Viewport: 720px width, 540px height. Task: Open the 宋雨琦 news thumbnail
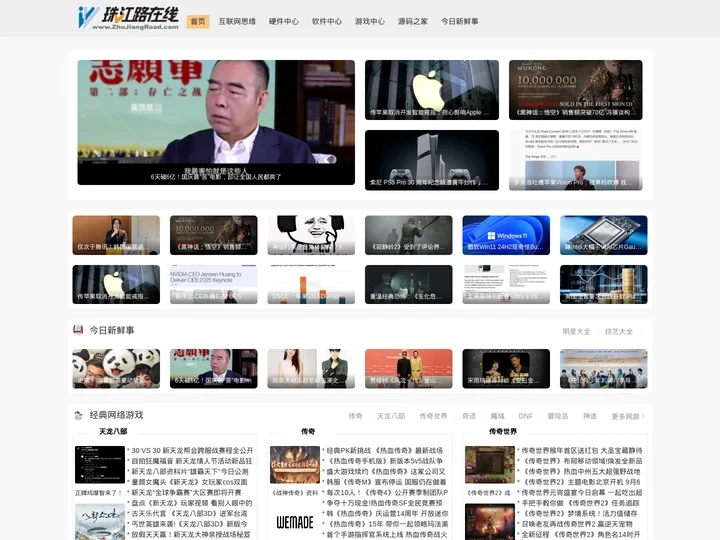506,369
